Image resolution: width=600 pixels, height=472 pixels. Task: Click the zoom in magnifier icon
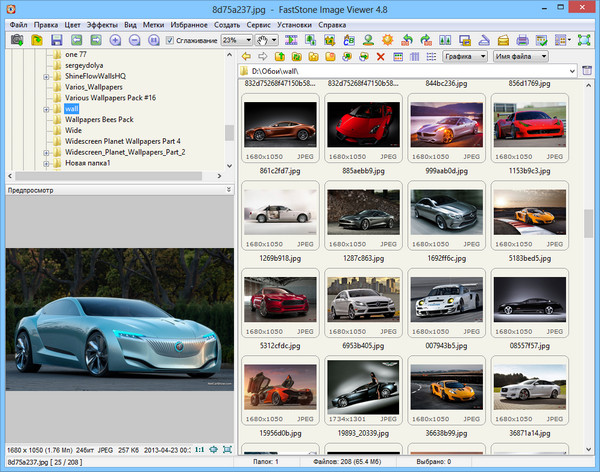[116, 40]
